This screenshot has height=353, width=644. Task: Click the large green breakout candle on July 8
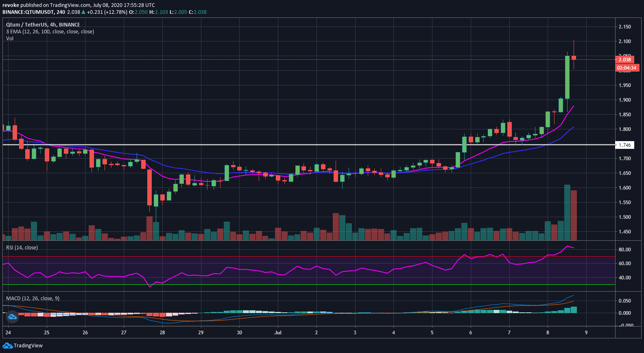click(567, 77)
